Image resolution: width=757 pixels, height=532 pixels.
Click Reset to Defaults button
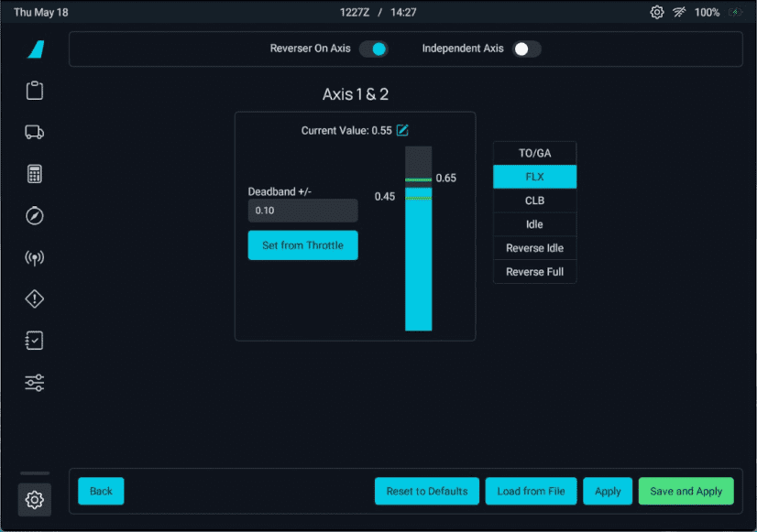[x=427, y=491]
